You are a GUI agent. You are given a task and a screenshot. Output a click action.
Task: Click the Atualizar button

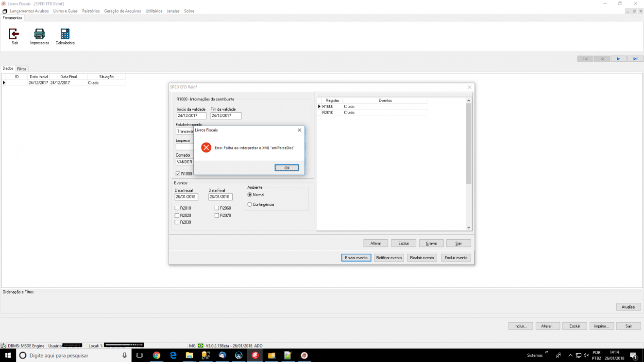click(x=628, y=307)
